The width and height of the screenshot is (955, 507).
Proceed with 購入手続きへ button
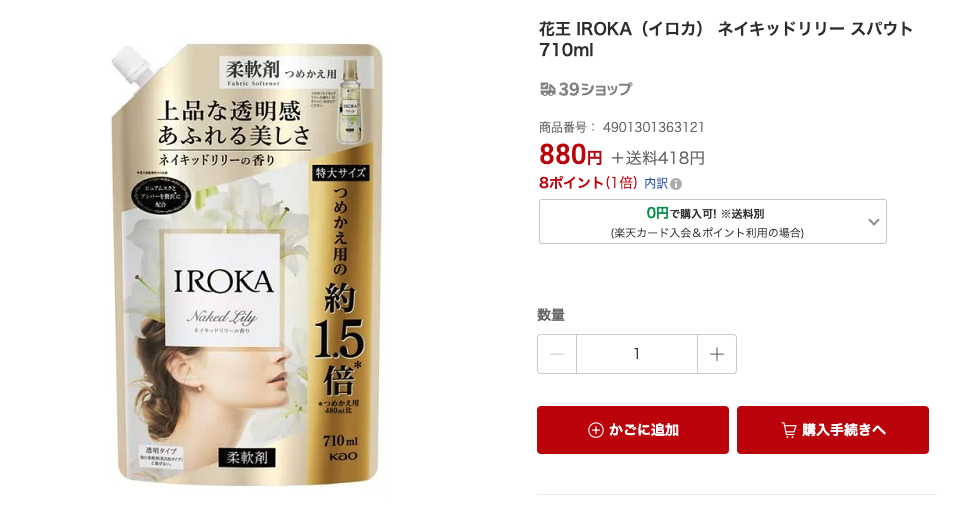(x=833, y=430)
